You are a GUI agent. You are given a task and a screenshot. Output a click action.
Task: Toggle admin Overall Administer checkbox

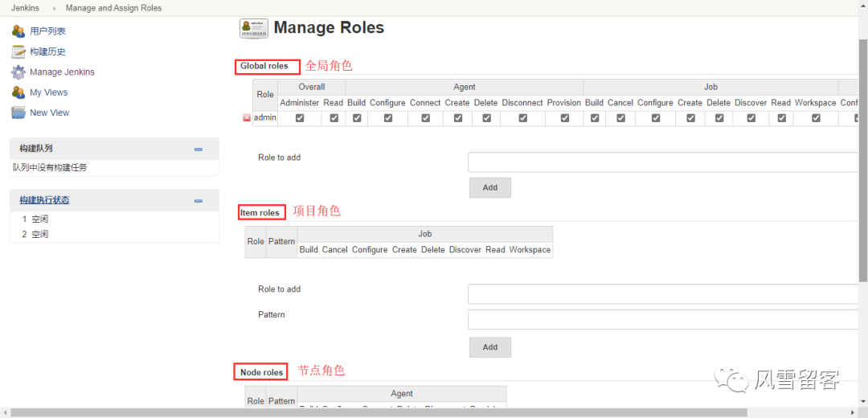coord(300,118)
